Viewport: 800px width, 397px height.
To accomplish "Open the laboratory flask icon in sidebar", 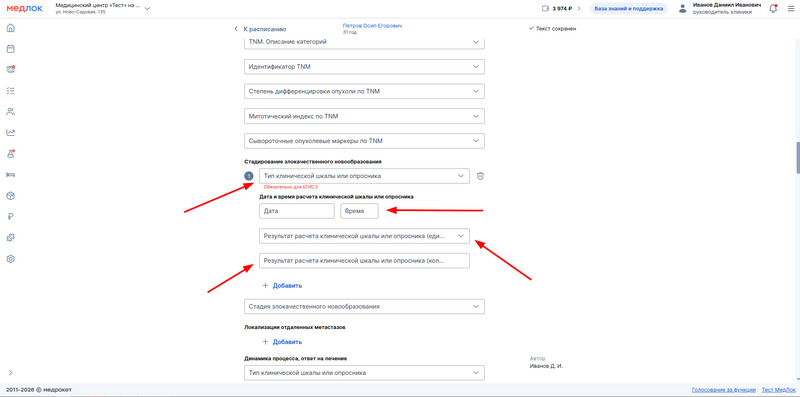I will [x=11, y=154].
